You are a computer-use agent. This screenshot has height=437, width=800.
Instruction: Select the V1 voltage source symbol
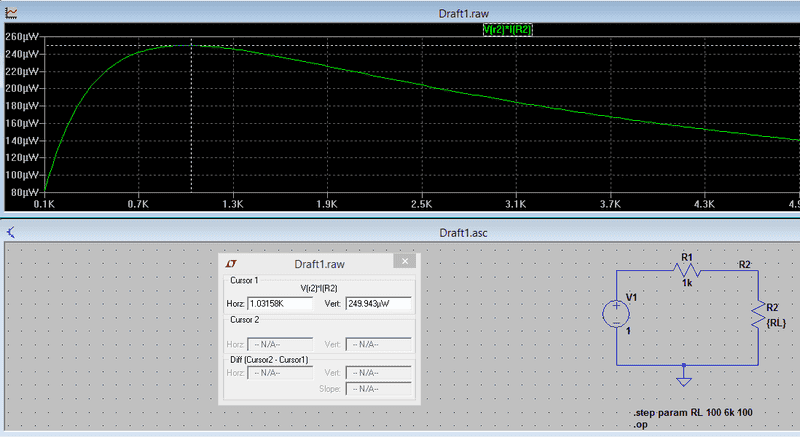tap(617, 314)
